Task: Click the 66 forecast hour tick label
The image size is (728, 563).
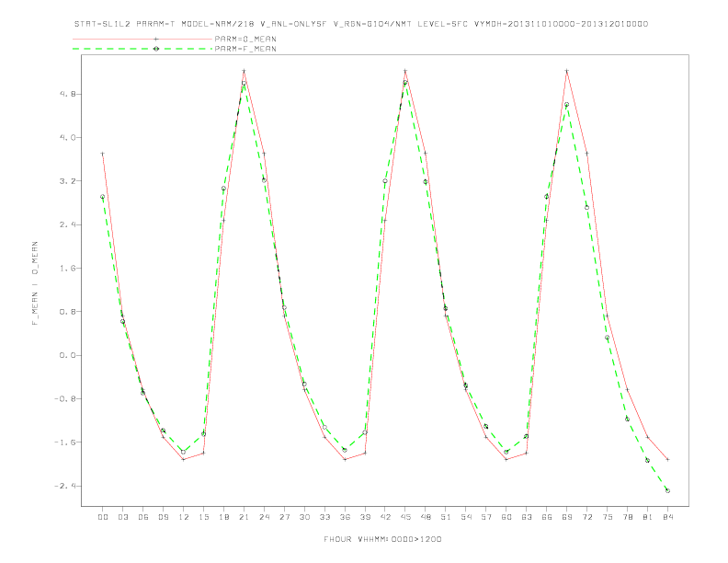Action: pyautogui.click(x=547, y=517)
